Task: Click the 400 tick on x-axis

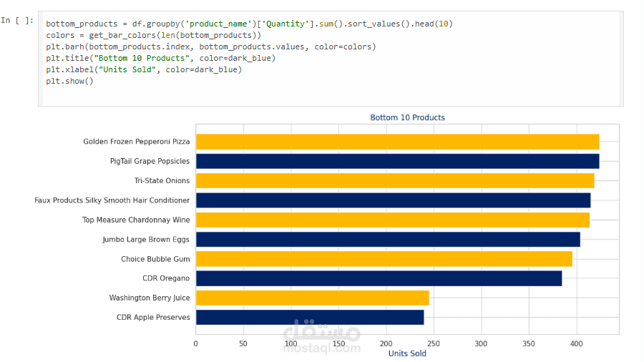Action: pyautogui.click(x=576, y=343)
